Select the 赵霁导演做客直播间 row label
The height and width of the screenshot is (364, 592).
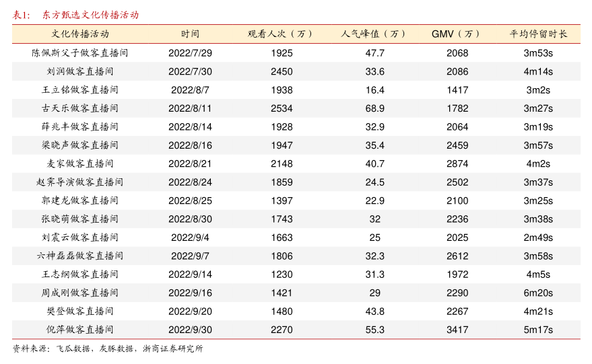[80, 182]
